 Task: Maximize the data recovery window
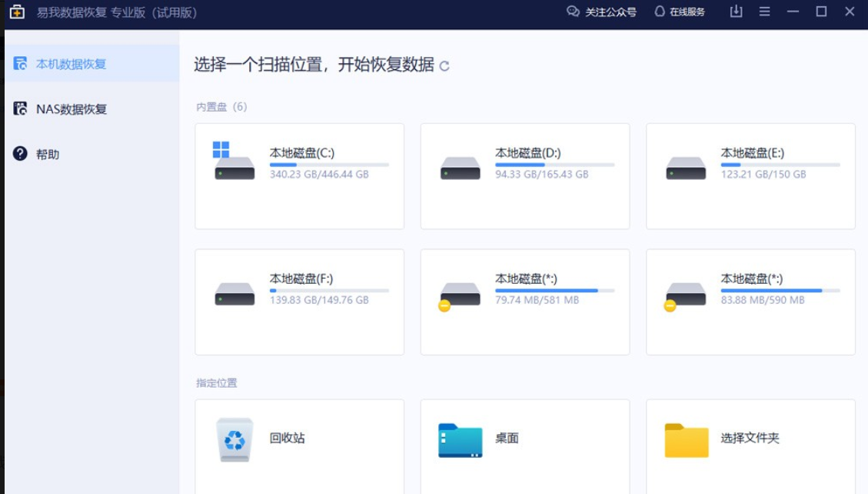tap(821, 12)
